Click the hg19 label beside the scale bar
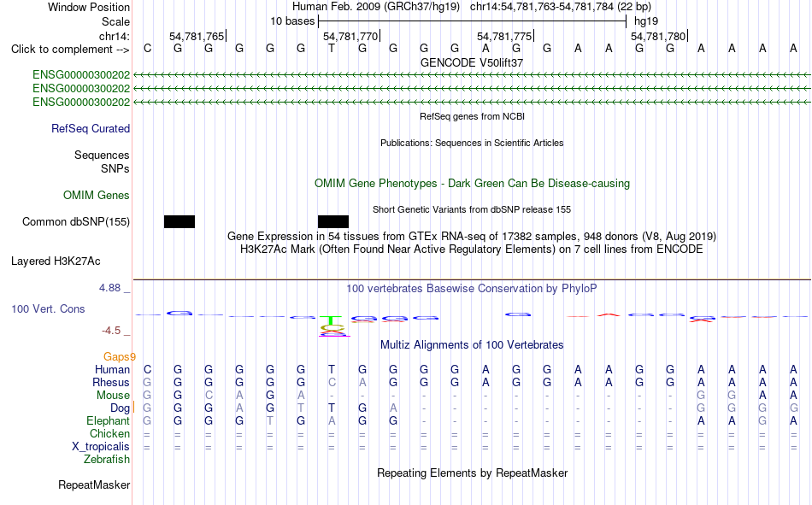The height and width of the screenshot is (505, 812). [x=646, y=21]
